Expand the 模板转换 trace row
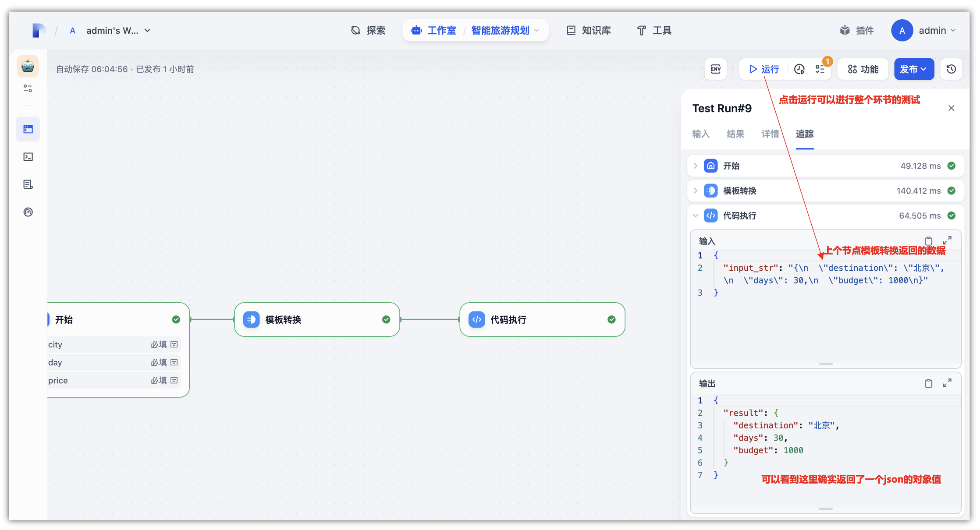 [x=696, y=191]
